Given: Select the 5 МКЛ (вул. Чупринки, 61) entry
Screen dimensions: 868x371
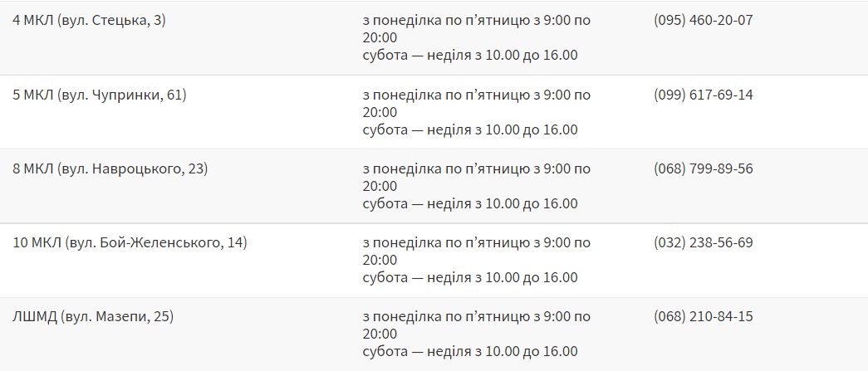Looking at the screenshot, I should pos(100,95).
